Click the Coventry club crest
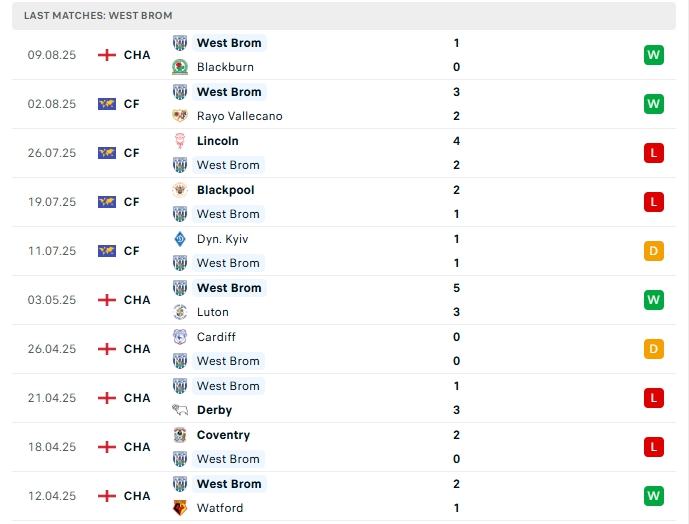 pyautogui.click(x=180, y=435)
